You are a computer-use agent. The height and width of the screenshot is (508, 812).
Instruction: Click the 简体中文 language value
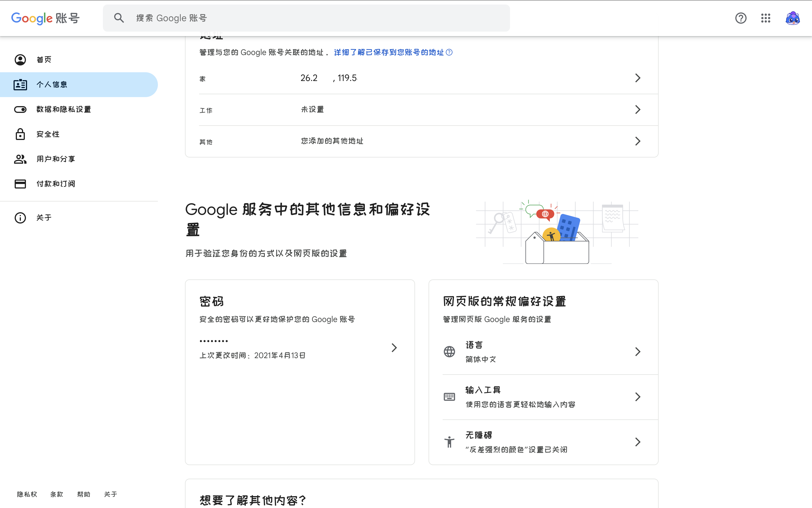pos(480,360)
